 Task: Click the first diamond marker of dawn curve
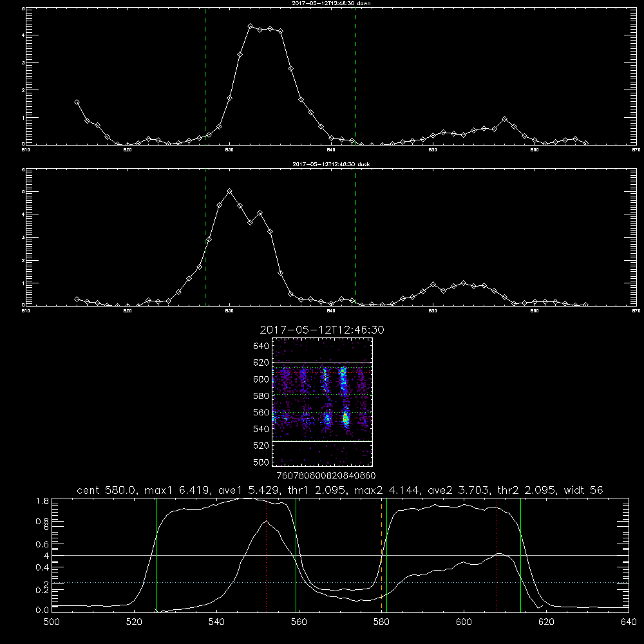[77, 102]
